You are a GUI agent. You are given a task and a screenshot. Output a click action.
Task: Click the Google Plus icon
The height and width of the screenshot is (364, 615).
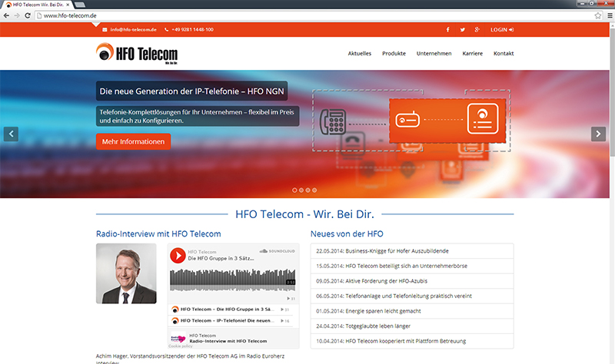coord(477,29)
